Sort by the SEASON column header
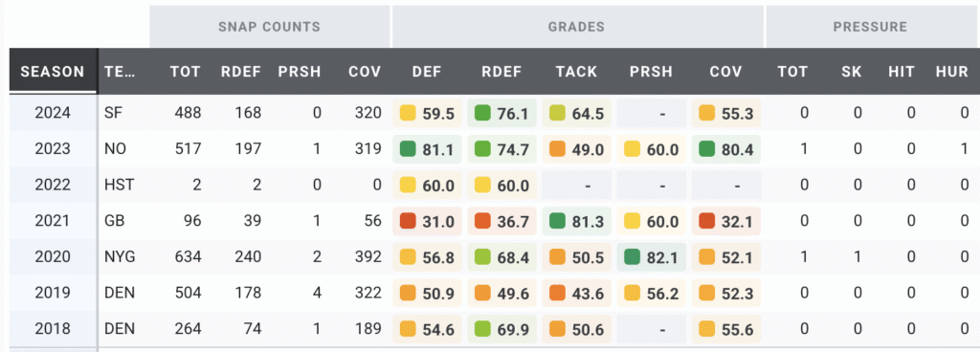 (53, 71)
